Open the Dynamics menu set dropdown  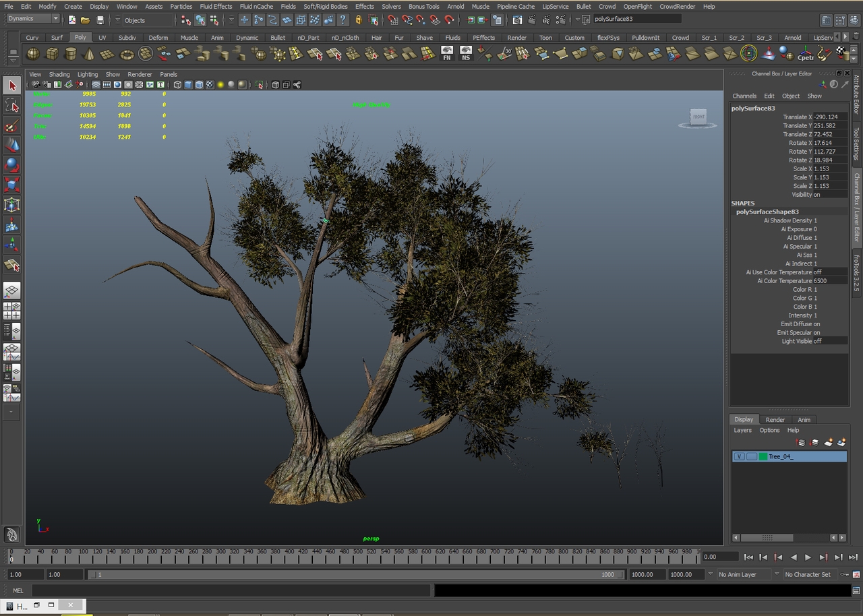[x=32, y=19]
